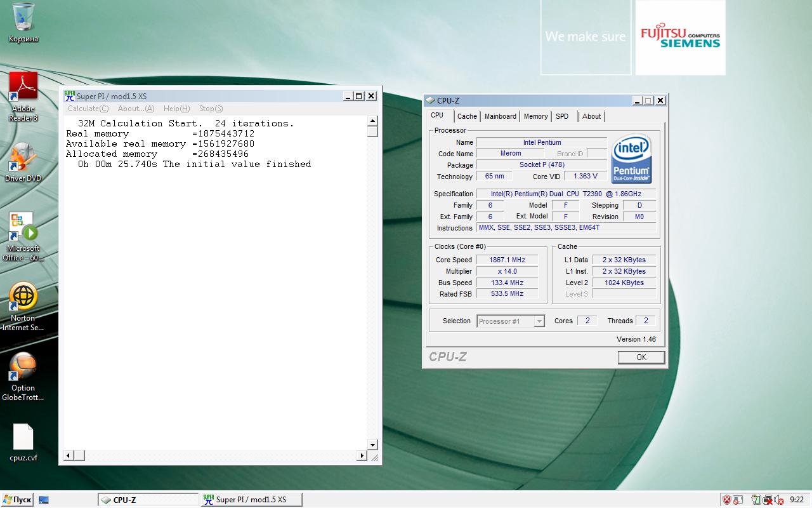Click Super PI vertical scrollbar up arrow
This screenshot has width=812, height=508.
click(x=372, y=121)
